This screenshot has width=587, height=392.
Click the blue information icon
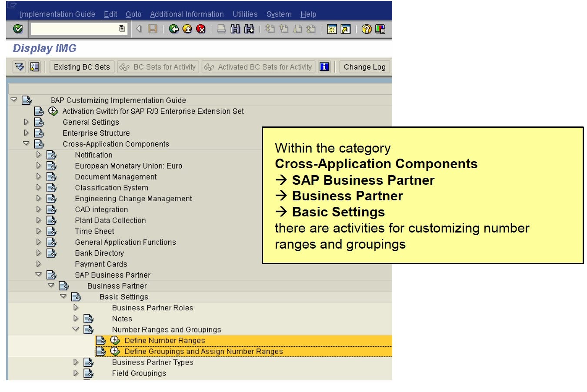coord(324,67)
